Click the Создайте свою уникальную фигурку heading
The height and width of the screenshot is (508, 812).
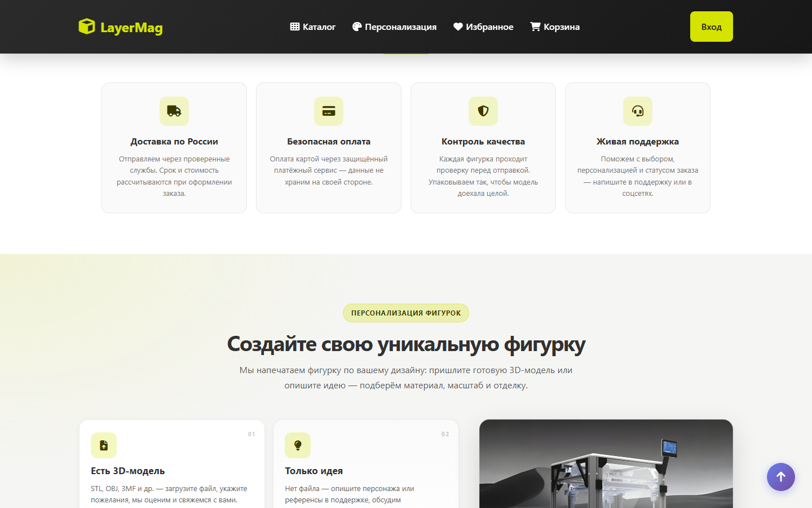[x=406, y=344]
